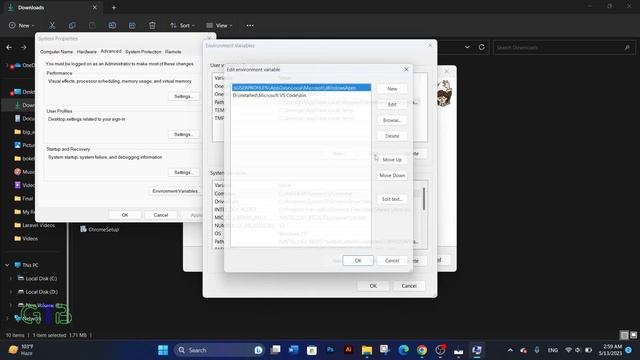Screen dimensions: 640x360
Task: Click the Delete trash icon in File Explorer
Action: tap(152, 25)
